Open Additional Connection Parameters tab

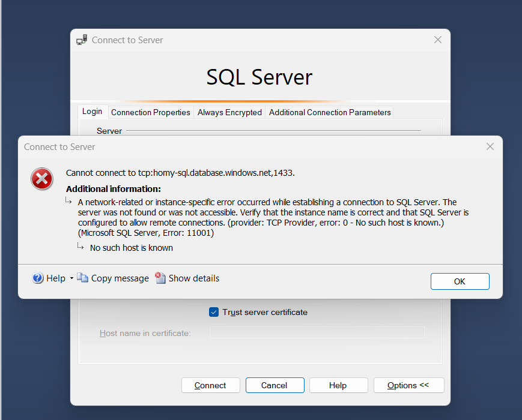330,112
